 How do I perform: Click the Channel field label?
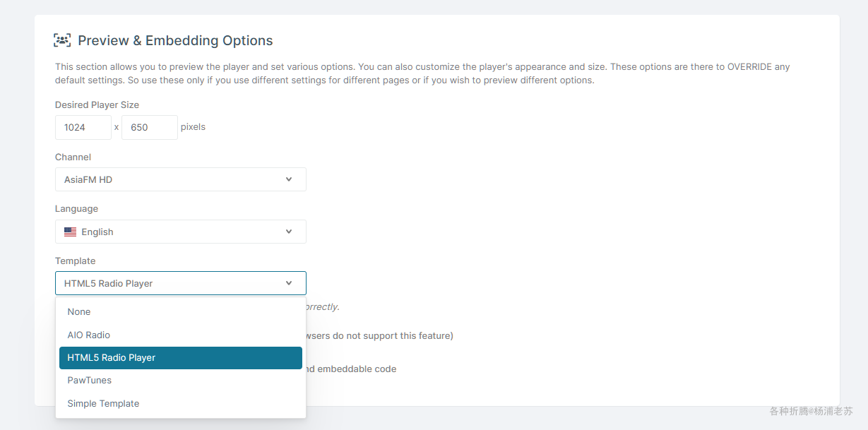[x=73, y=157]
